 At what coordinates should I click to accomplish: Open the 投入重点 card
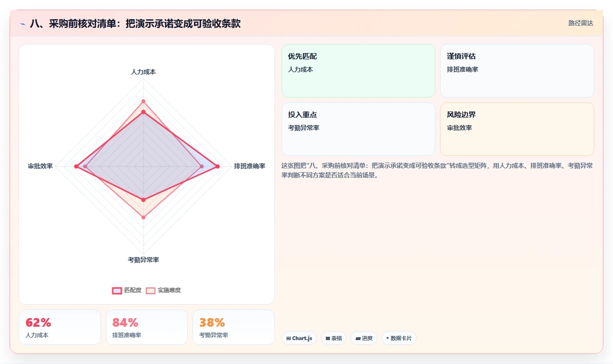click(358, 129)
